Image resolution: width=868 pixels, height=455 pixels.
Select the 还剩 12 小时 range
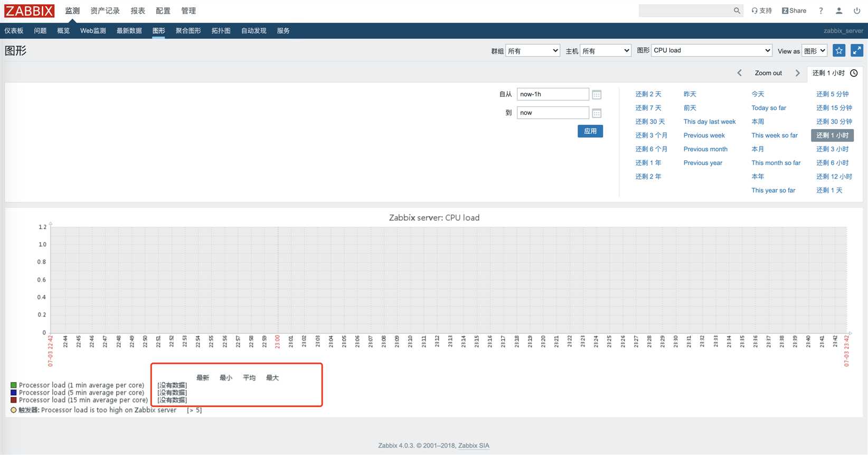tap(834, 177)
